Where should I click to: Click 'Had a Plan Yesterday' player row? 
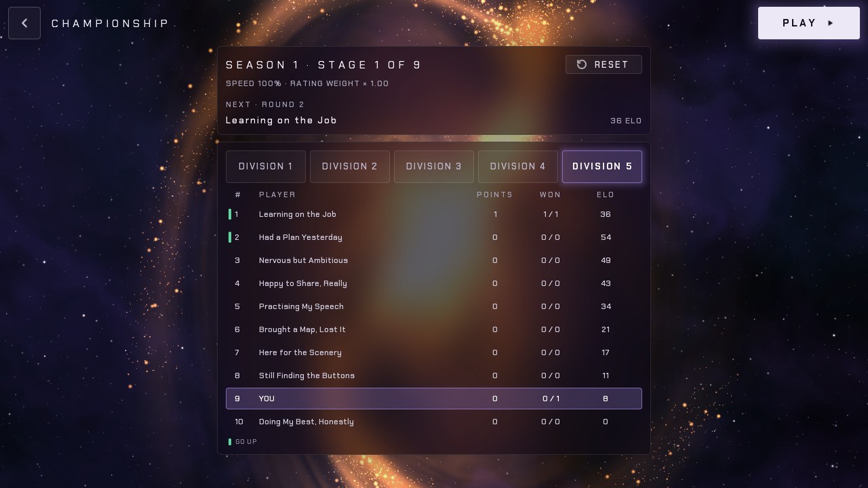pyautogui.click(x=434, y=237)
